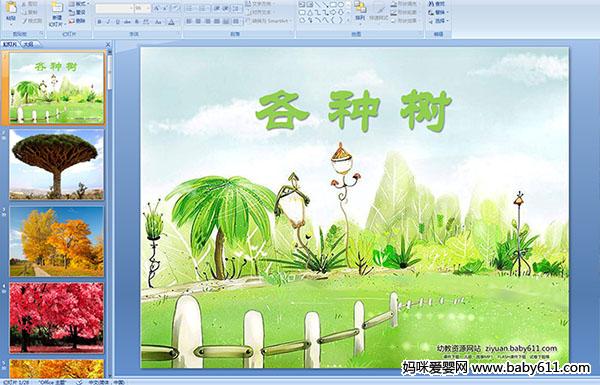The image size is (600, 385).
Task: Expand the Select dropdown in editing group
Action: click(439, 21)
